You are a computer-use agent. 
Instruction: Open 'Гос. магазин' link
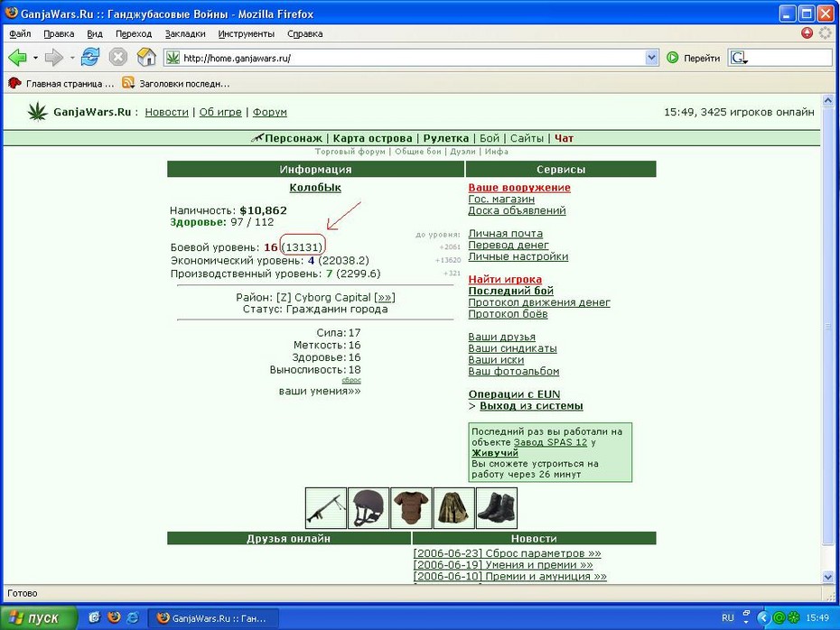[x=501, y=199]
